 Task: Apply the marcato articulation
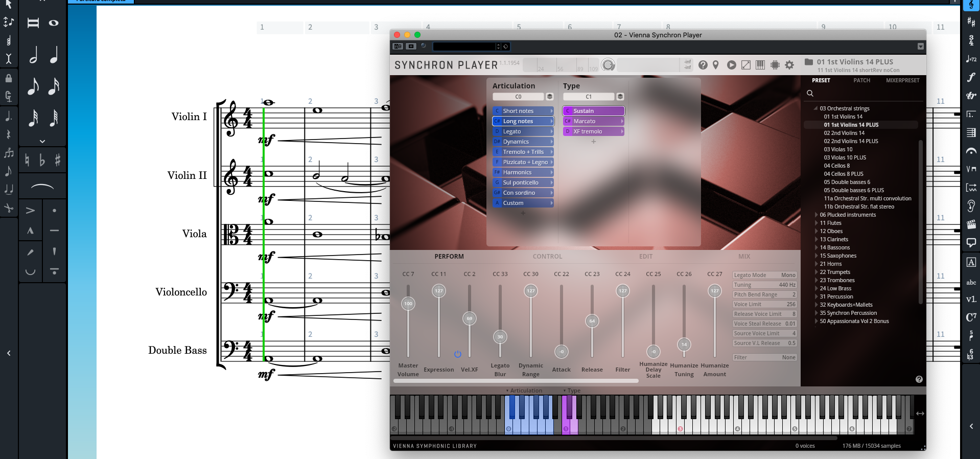point(31,231)
